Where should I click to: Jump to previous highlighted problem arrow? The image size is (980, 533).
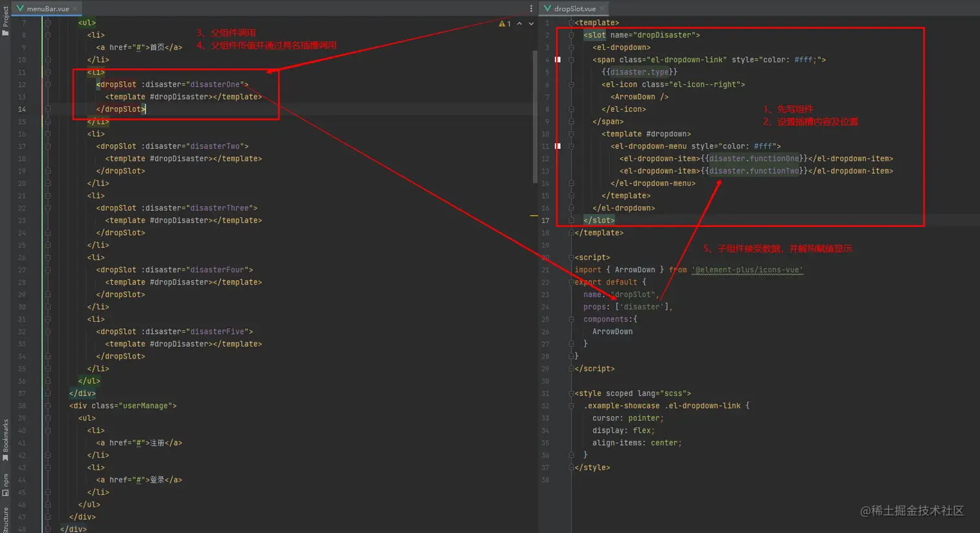(x=519, y=23)
